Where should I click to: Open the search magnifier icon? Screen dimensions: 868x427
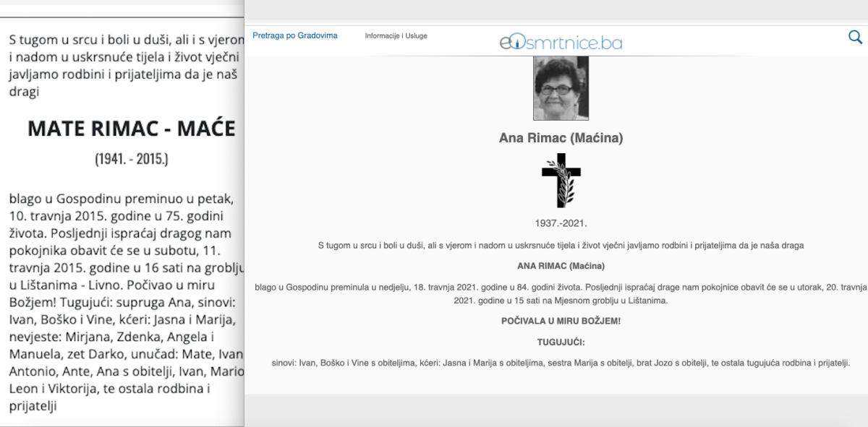coord(855,37)
